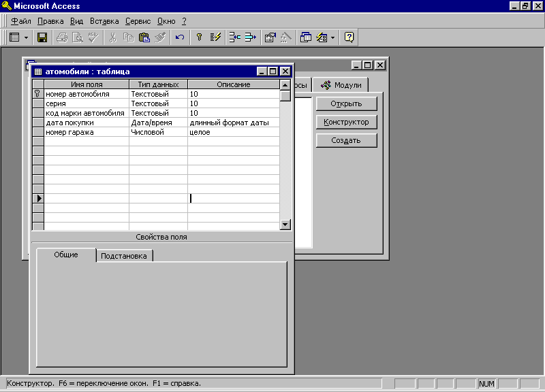Open the Файл menu

tap(21, 21)
